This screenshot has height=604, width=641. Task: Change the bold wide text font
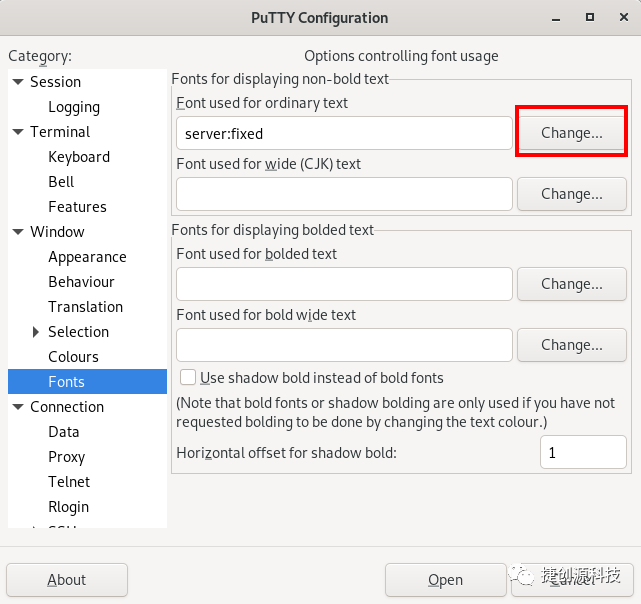572,345
